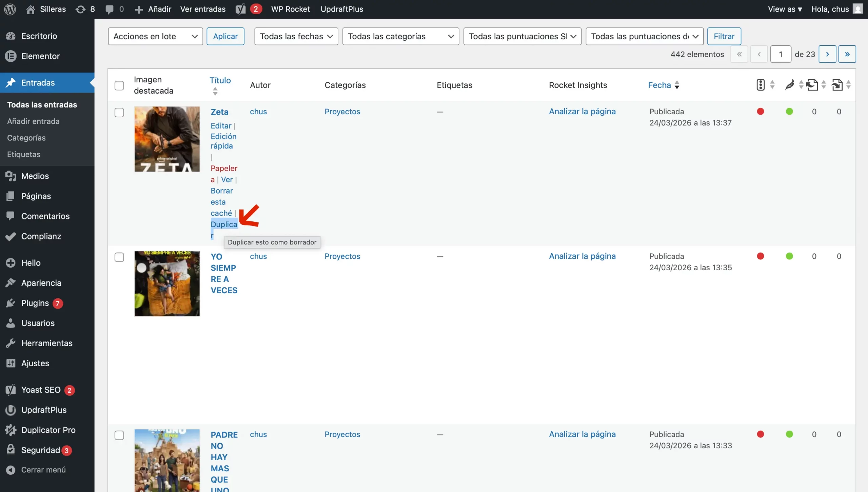Open the YO SIEMPRE A VECES thumbnail
Image resolution: width=868 pixels, height=492 pixels.
tap(167, 284)
